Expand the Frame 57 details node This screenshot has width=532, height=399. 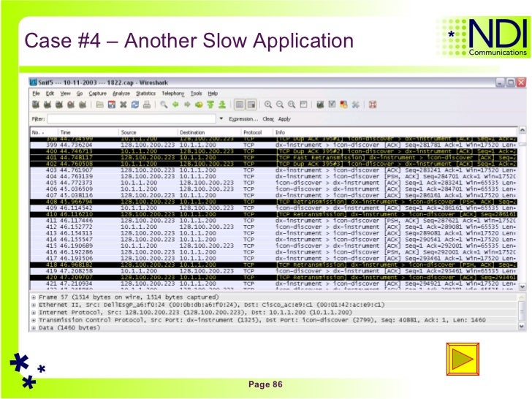(x=34, y=297)
